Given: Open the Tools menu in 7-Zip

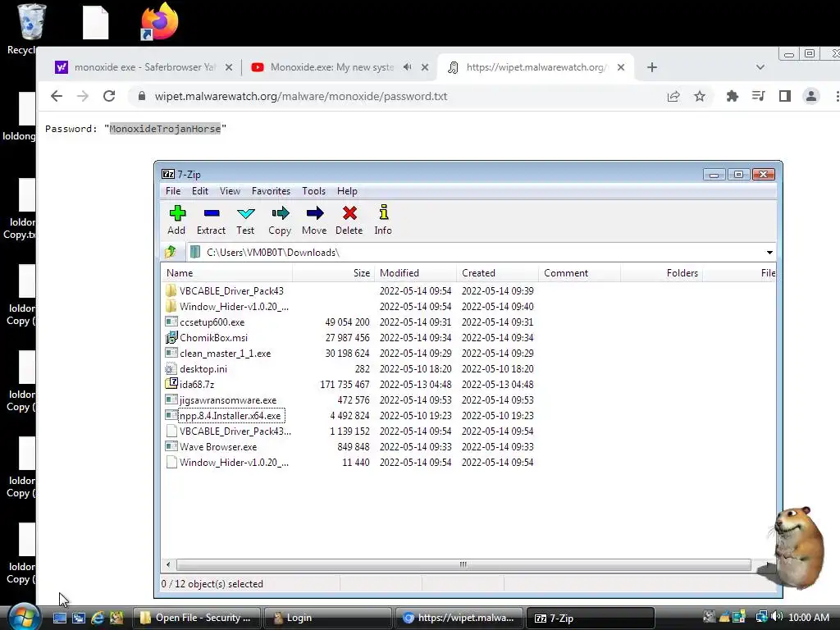Looking at the screenshot, I should 313,191.
